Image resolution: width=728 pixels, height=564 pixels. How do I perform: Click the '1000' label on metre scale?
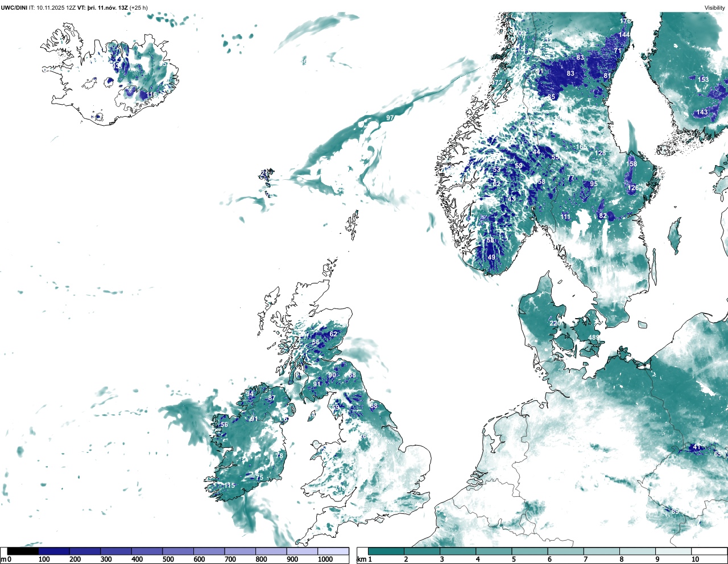[x=325, y=559]
